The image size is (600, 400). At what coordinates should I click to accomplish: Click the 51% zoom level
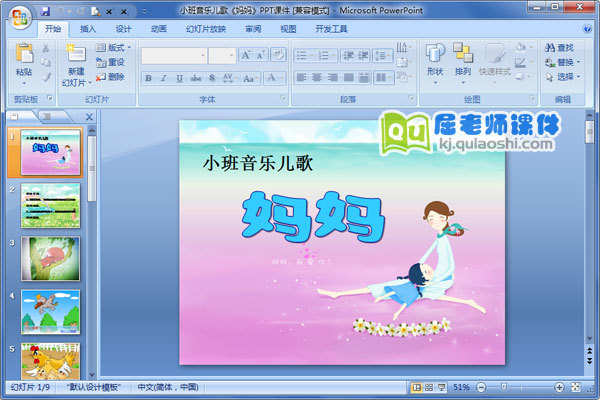(461, 387)
